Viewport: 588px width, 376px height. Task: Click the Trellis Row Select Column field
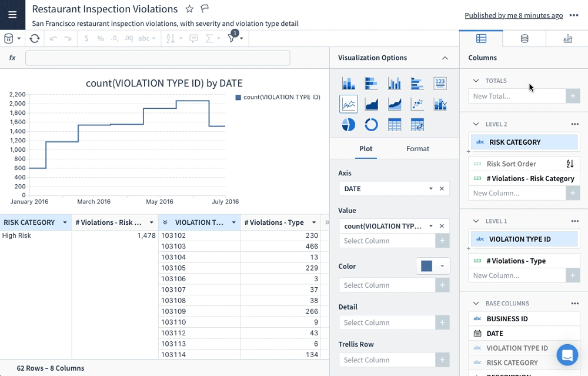point(387,360)
